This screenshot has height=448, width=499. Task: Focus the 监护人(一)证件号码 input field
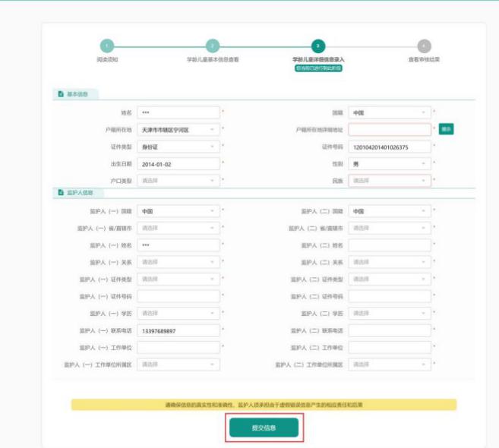click(178, 296)
